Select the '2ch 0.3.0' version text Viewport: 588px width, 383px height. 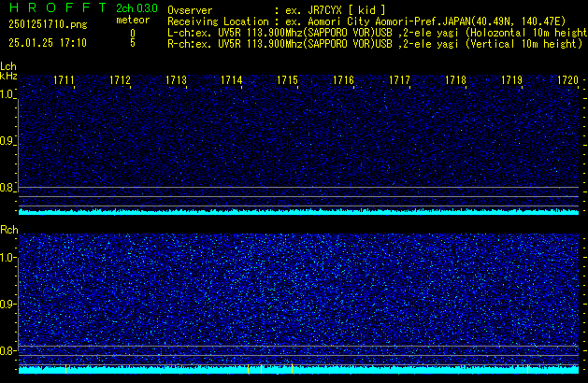[x=136, y=8]
